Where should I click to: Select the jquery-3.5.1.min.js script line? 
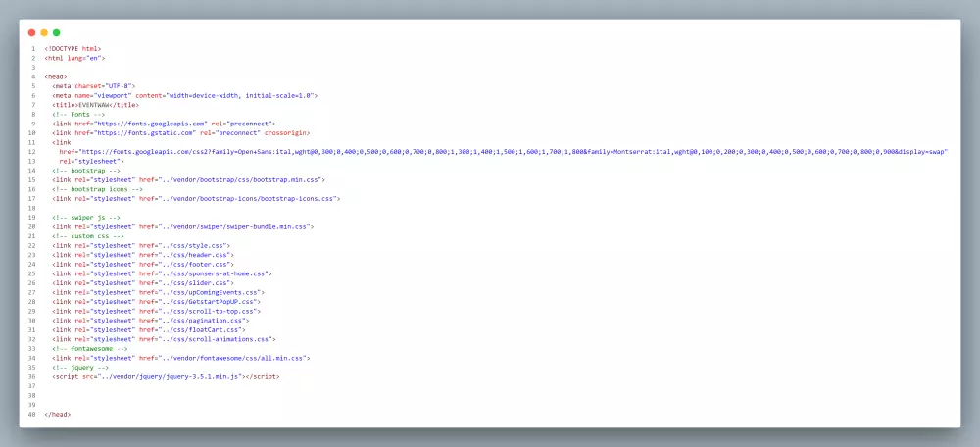tap(167, 377)
